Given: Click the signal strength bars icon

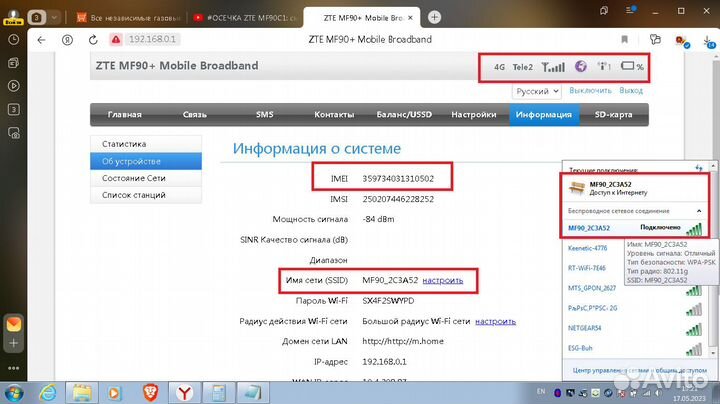Looking at the screenshot, I should click(x=553, y=67).
